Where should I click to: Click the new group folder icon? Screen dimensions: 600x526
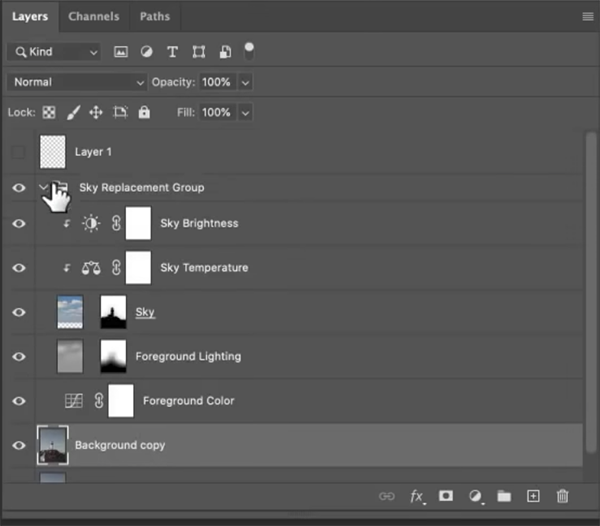[504, 496]
